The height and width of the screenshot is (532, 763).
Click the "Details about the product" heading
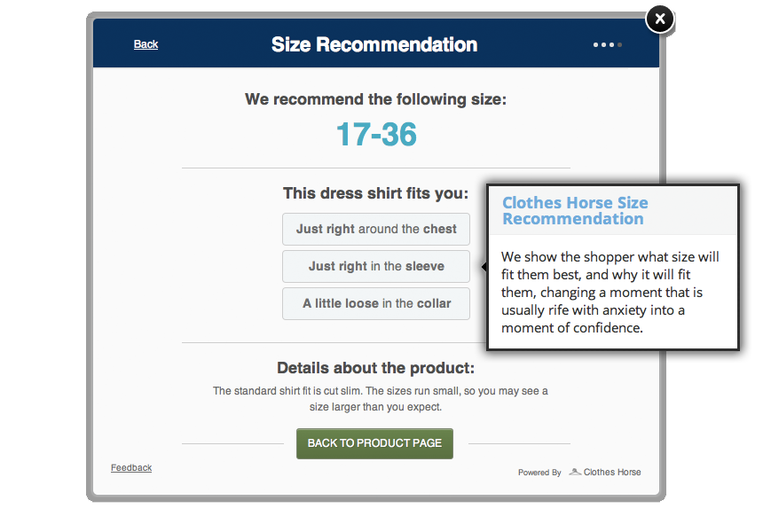(x=376, y=368)
